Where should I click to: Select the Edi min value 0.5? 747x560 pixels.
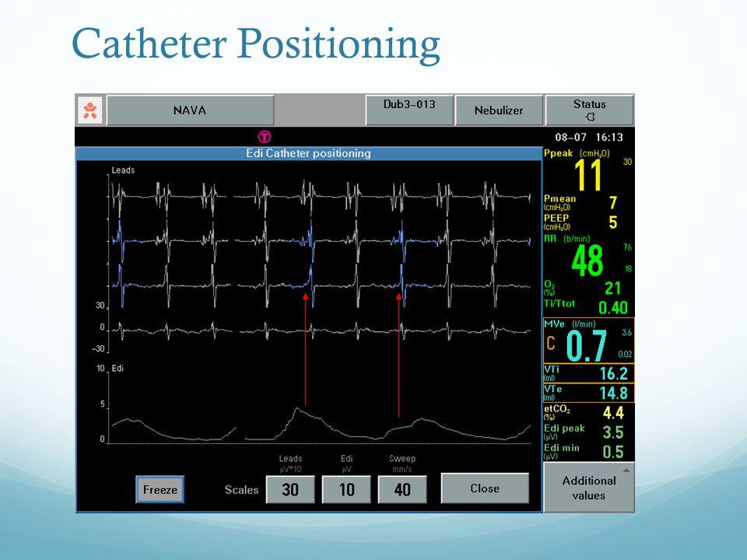pyautogui.click(x=613, y=452)
